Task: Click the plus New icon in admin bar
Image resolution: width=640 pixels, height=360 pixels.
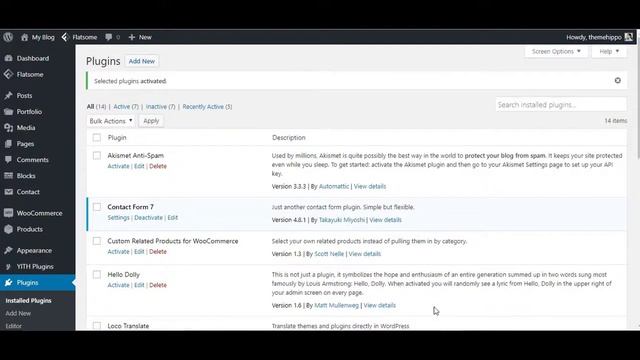Action: (131, 37)
